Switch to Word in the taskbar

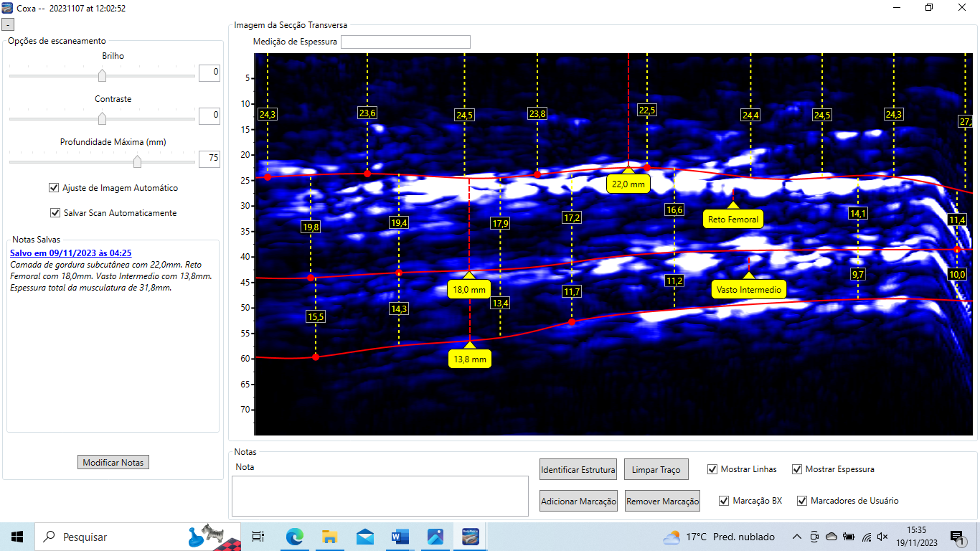pyautogui.click(x=400, y=537)
